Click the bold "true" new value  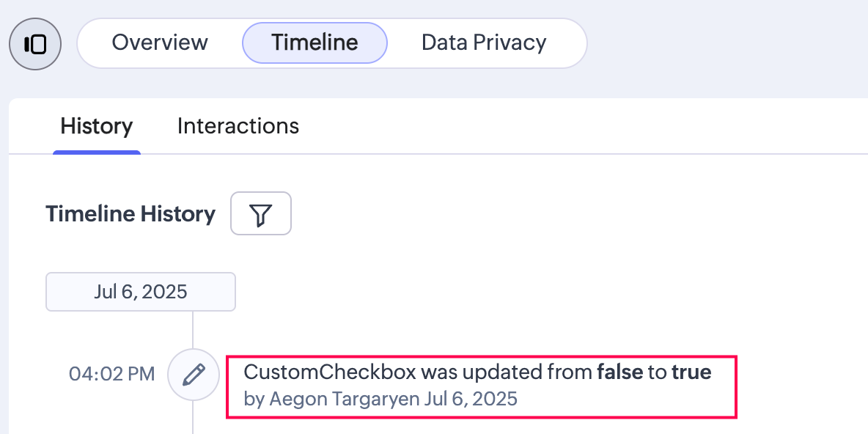(x=691, y=372)
